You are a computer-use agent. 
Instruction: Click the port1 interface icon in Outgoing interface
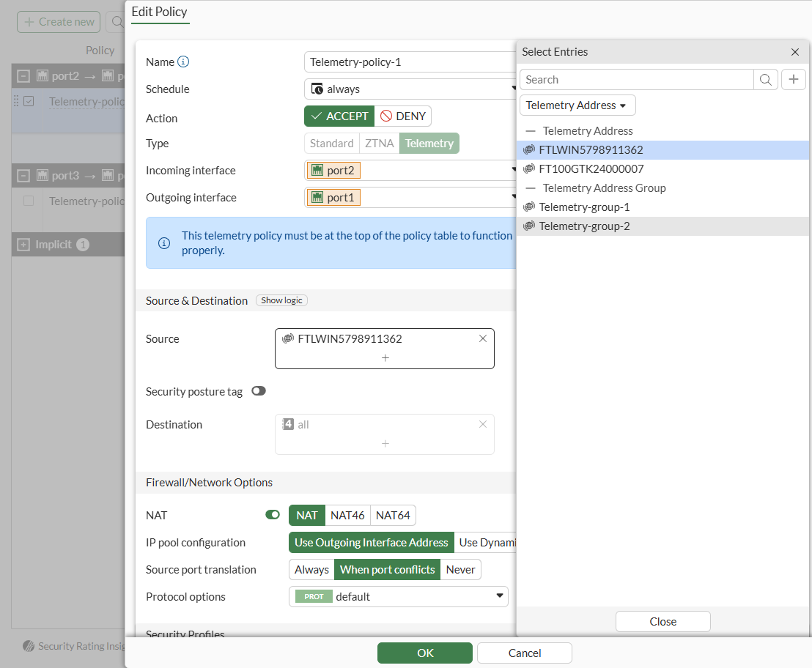point(317,197)
